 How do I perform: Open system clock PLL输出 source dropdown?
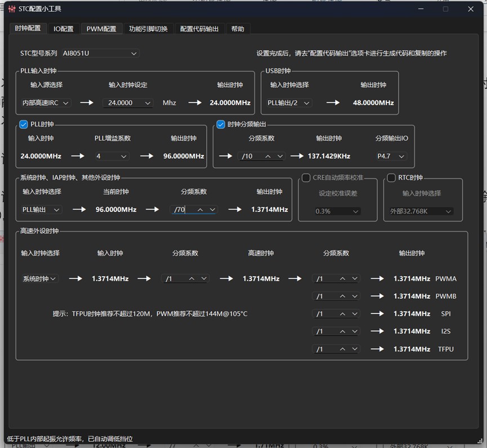coord(41,210)
